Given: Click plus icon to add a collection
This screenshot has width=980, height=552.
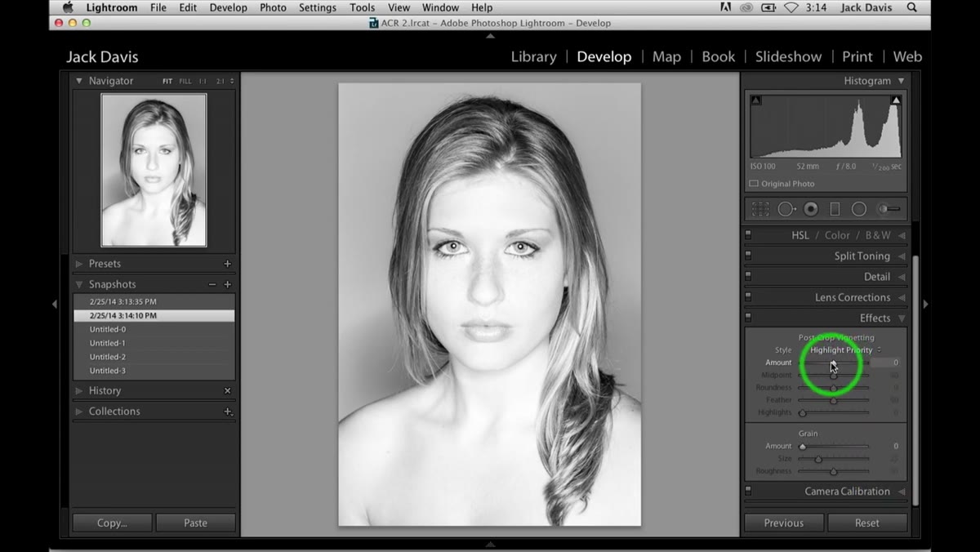Looking at the screenshot, I should point(228,412).
